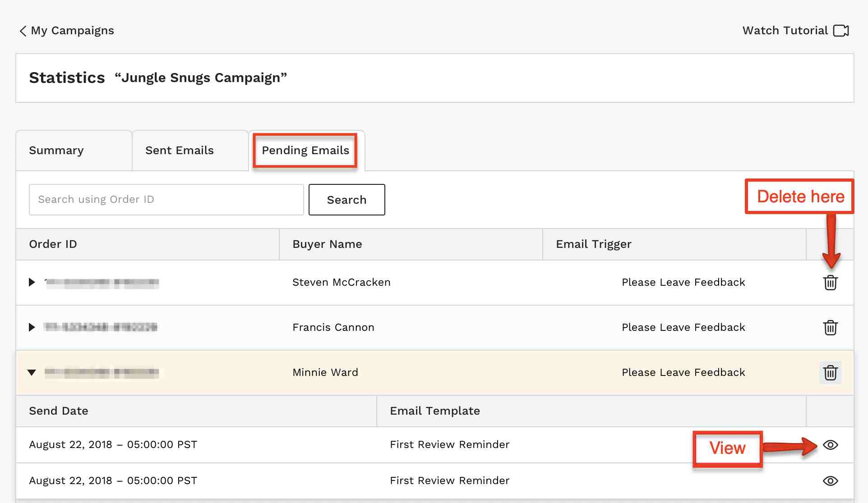868x503 pixels.
Task: Open the Watch Tutorial video icon
Action: tap(841, 31)
